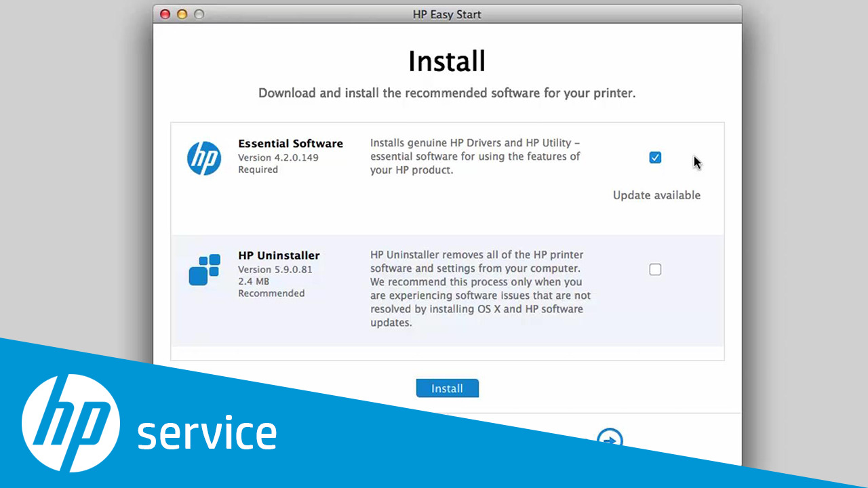Click the white service text in banner
This screenshot has height=488, width=868.
[x=207, y=432]
